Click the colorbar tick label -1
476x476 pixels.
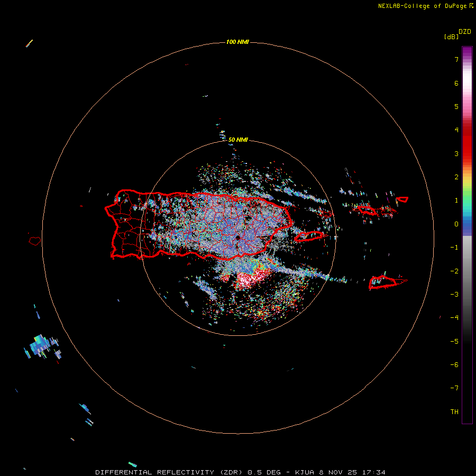[x=454, y=248]
